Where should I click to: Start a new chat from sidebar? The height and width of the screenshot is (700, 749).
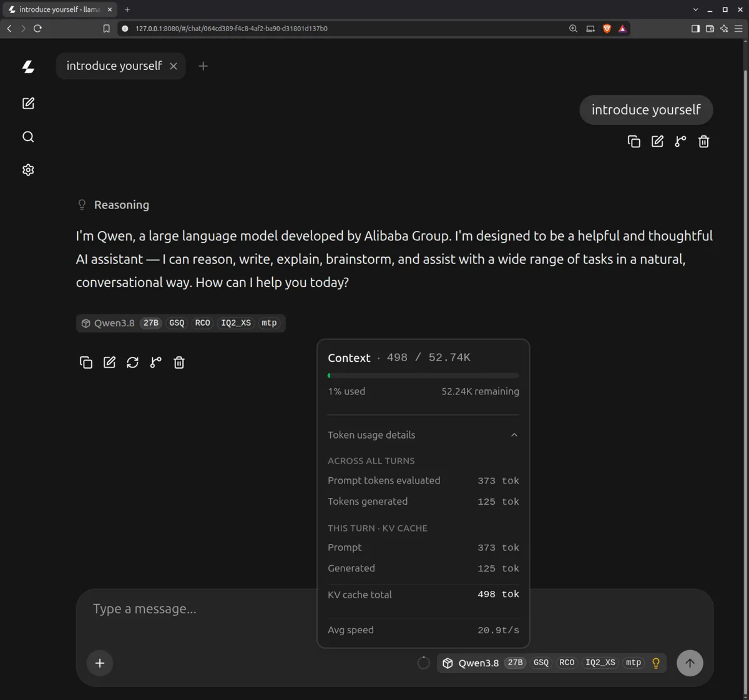coord(28,104)
